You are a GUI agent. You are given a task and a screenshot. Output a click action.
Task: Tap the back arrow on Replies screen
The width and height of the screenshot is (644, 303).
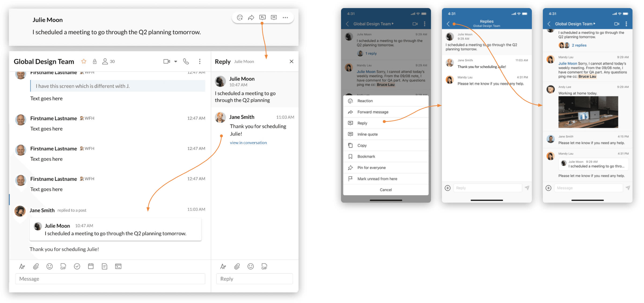point(448,24)
